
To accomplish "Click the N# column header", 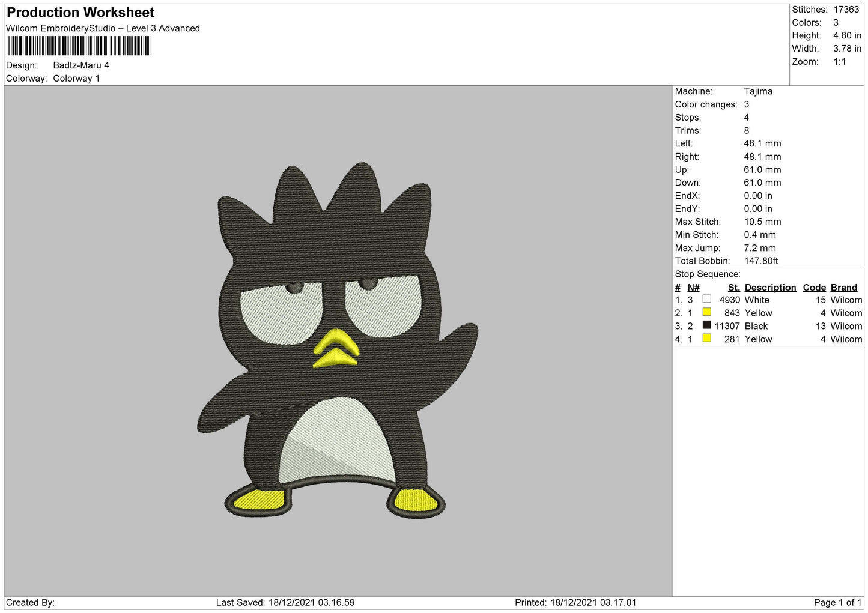I will [693, 288].
